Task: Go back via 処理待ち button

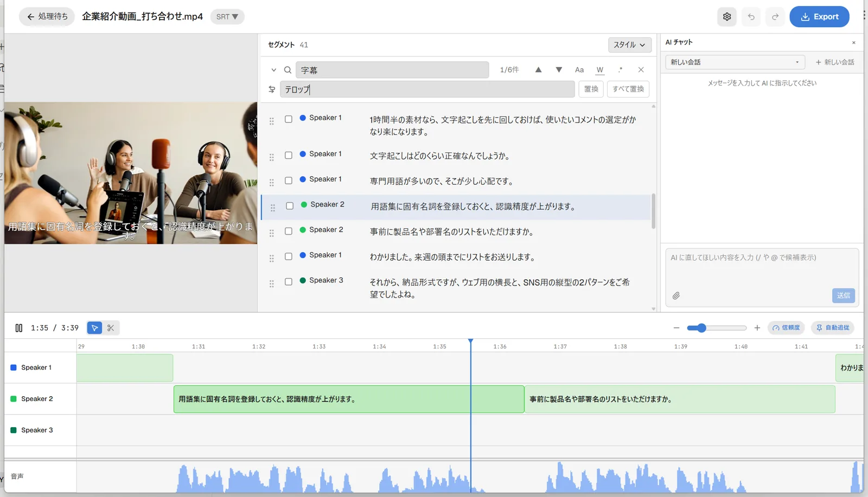Action: click(47, 17)
